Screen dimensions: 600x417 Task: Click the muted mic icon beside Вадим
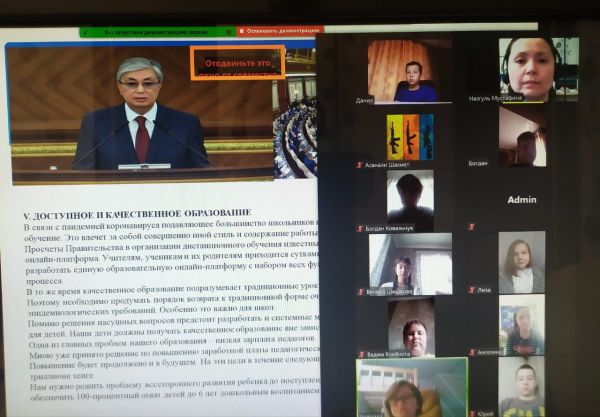(x=360, y=352)
